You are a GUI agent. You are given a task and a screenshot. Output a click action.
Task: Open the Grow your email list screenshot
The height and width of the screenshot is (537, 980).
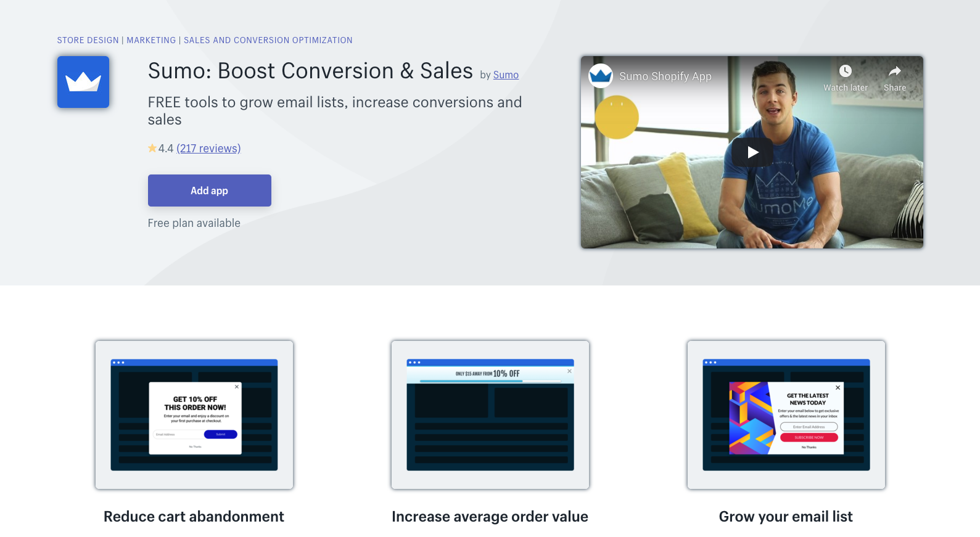pyautogui.click(x=786, y=415)
